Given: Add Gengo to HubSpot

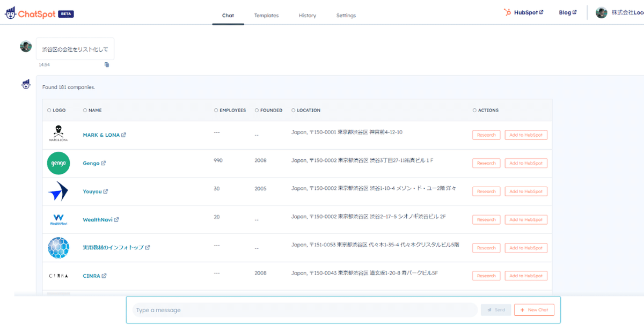Looking at the screenshot, I should [526, 163].
